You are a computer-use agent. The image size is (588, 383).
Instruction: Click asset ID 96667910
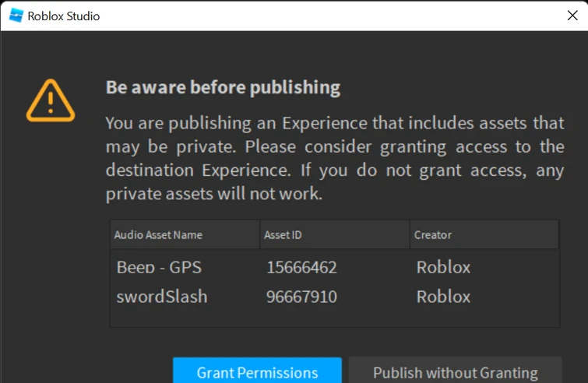(x=301, y=297)
